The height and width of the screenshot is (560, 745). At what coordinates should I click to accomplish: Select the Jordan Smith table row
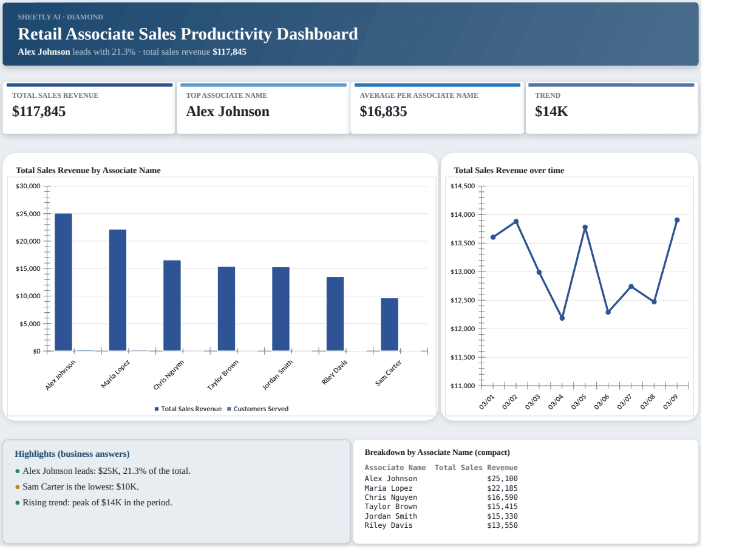click(x=441, y=516)
